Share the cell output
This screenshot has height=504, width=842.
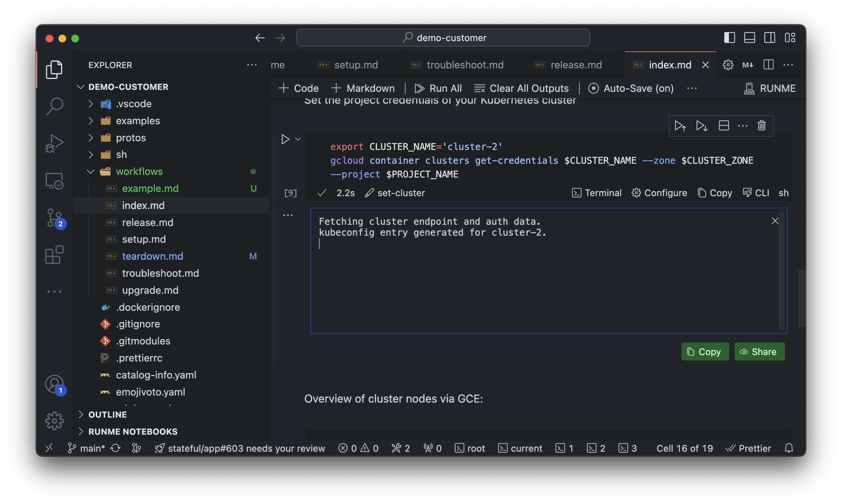[759, 352]
